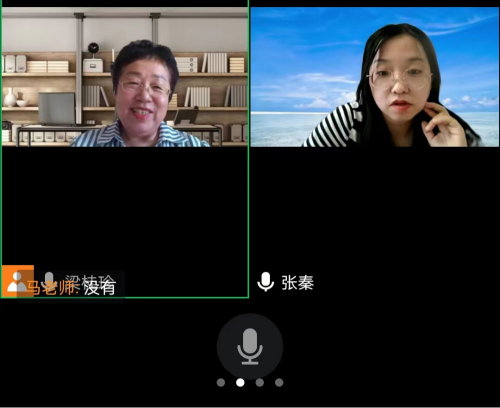Click the microphone icon beside 张秦

266,282
